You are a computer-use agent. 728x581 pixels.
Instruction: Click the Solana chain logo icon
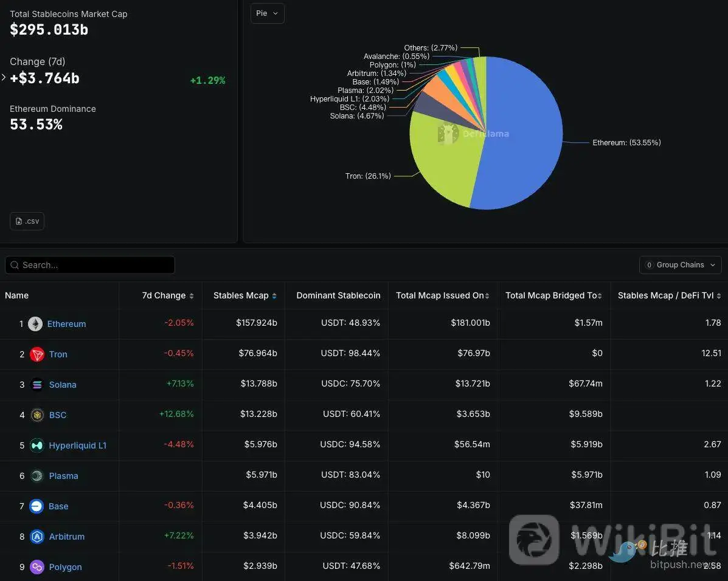pyautogui.click(x=37, y=385)
